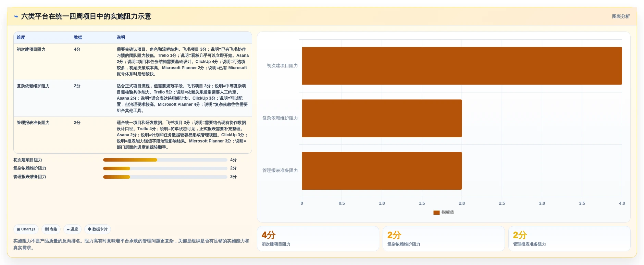Viewport: 644px width, 265px height.
Task: Click the 2.0 x-axis tick label
Action: (x=462, y=203)
